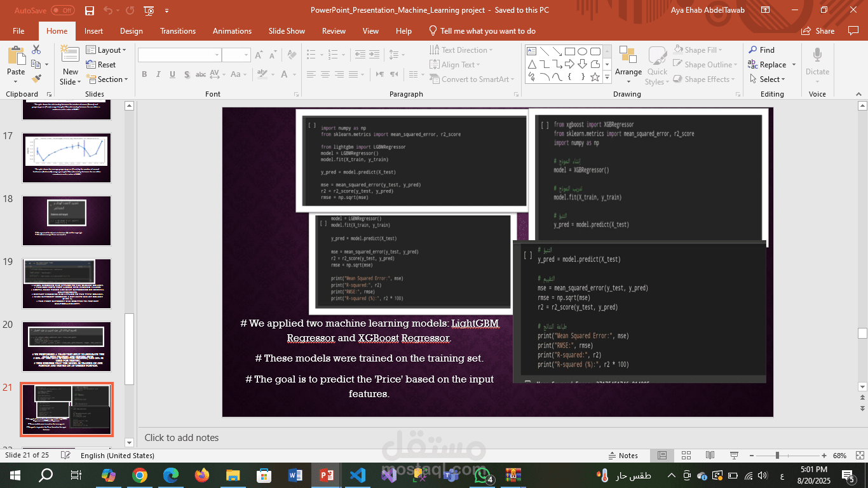The width and height of the screenshot is (868, 488).
Task: Click the Start From Beginning presentation icon
Action: click(149, 10)
